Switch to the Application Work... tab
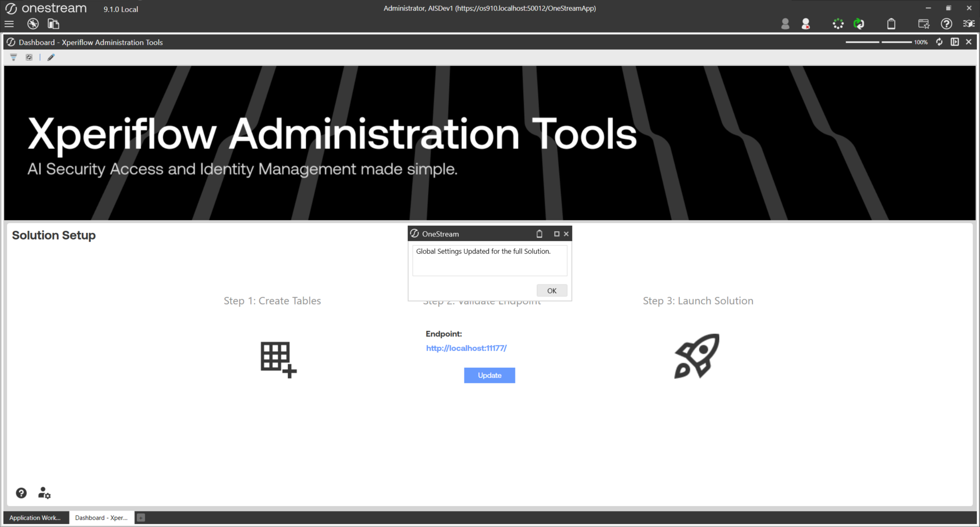Viewport: 980px width, 527px height. tap(35, 518)
